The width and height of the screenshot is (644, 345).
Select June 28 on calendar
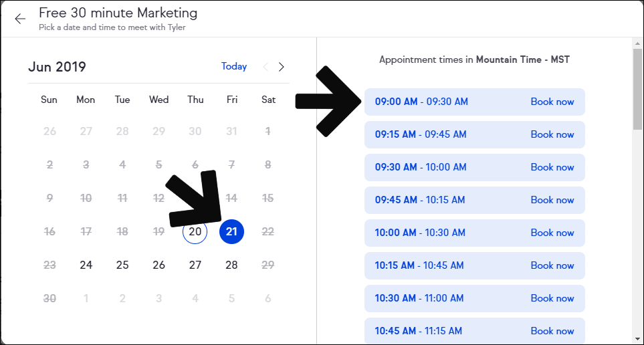pyautogui.click(x=231, y=265)
